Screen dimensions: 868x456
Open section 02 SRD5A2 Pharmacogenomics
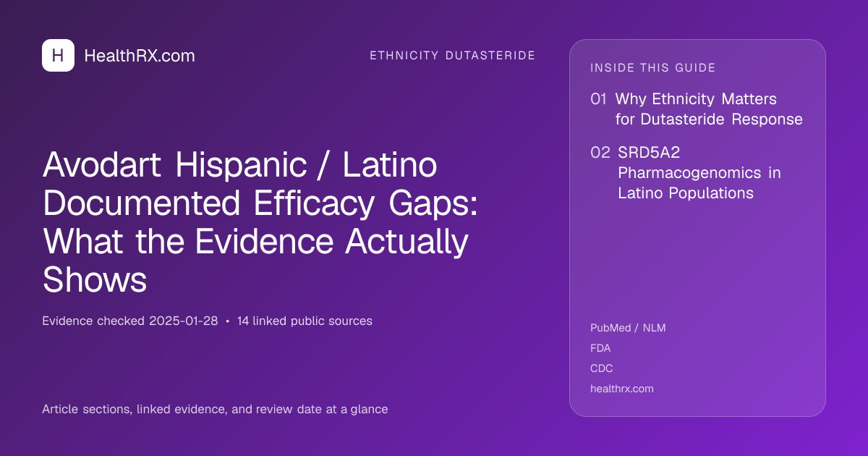point(686,173)
